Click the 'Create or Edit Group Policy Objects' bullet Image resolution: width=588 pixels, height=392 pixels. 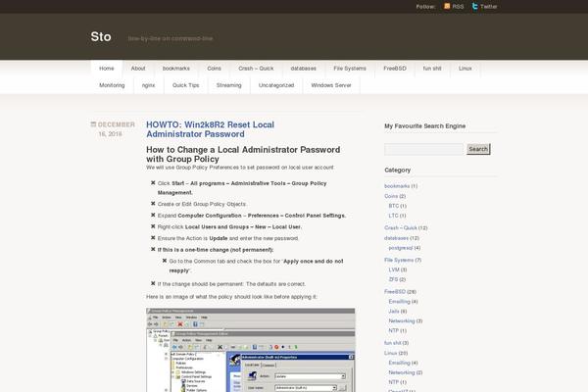(x=202, y=204)
